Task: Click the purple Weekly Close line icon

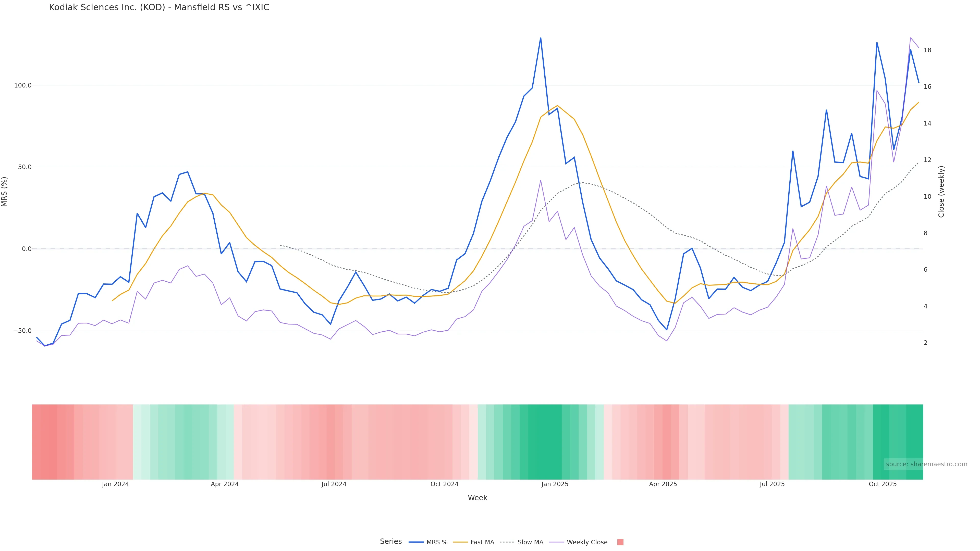Action: pos(557,542)
